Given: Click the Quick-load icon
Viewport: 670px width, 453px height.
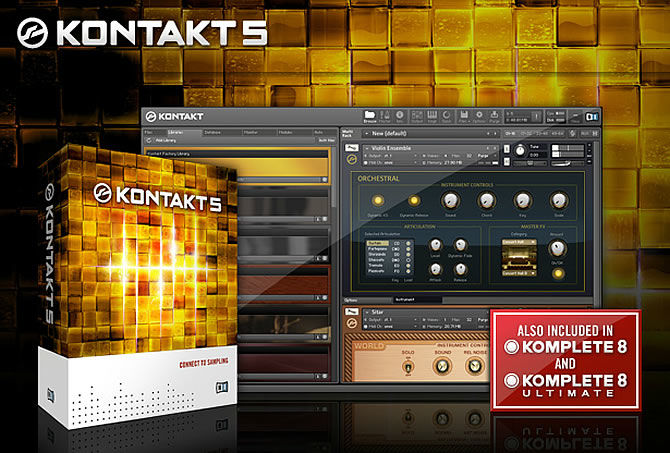Looking at the screenshot, I should point(447,116).
